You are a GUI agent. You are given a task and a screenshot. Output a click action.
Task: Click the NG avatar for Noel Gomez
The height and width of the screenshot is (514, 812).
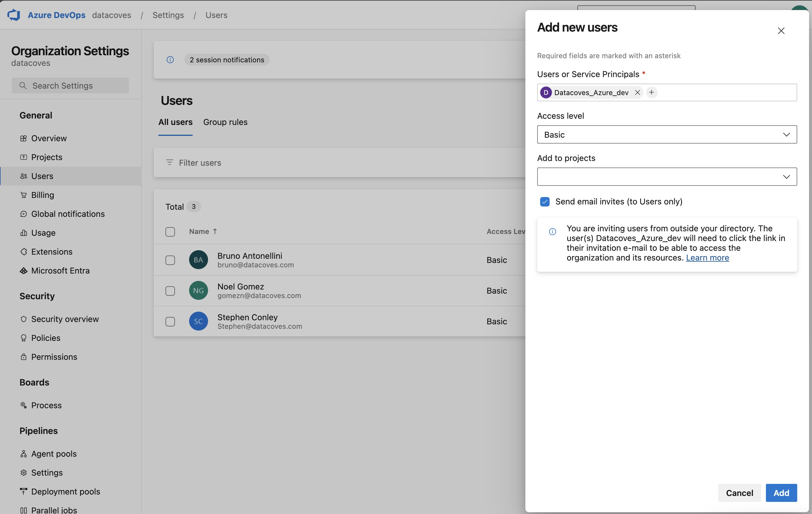[x=198, y=290]
